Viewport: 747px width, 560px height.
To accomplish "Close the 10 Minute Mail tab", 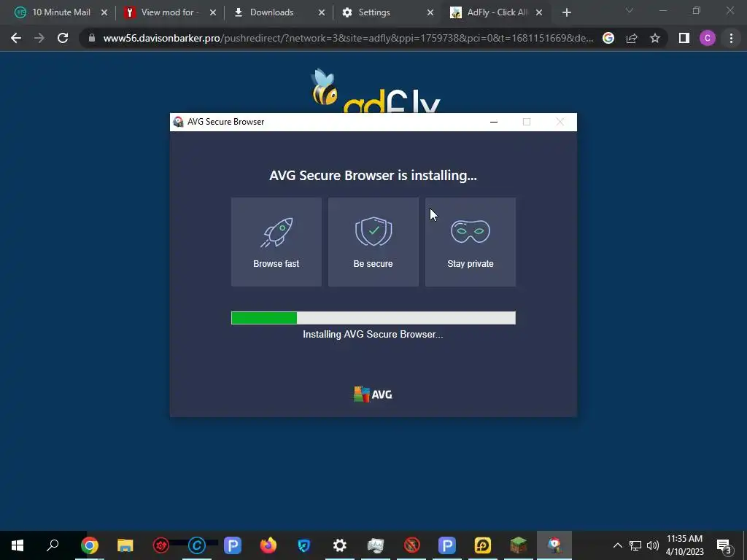I will [104, 13].
